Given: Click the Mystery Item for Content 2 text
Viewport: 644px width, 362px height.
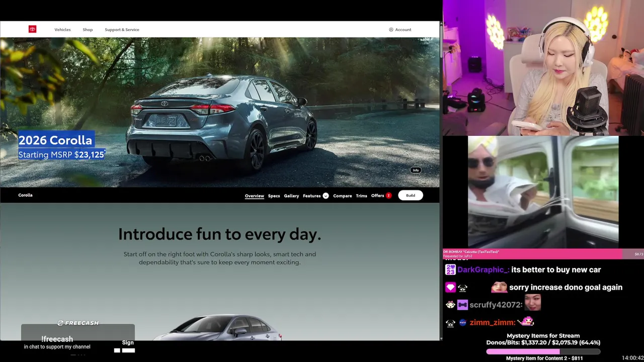Looking at the screenshot, I should tap(544, 358).
